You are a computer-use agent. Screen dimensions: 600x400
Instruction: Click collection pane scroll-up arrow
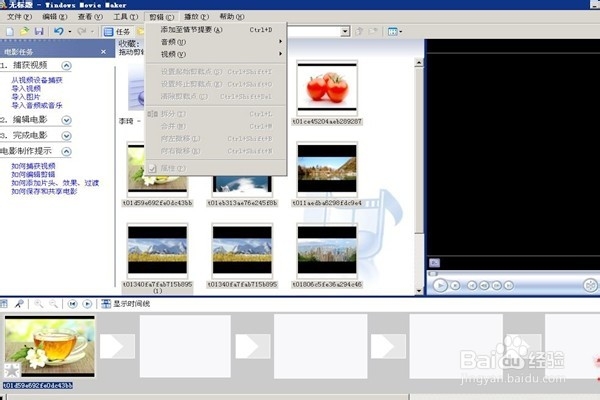click(419, 62)
